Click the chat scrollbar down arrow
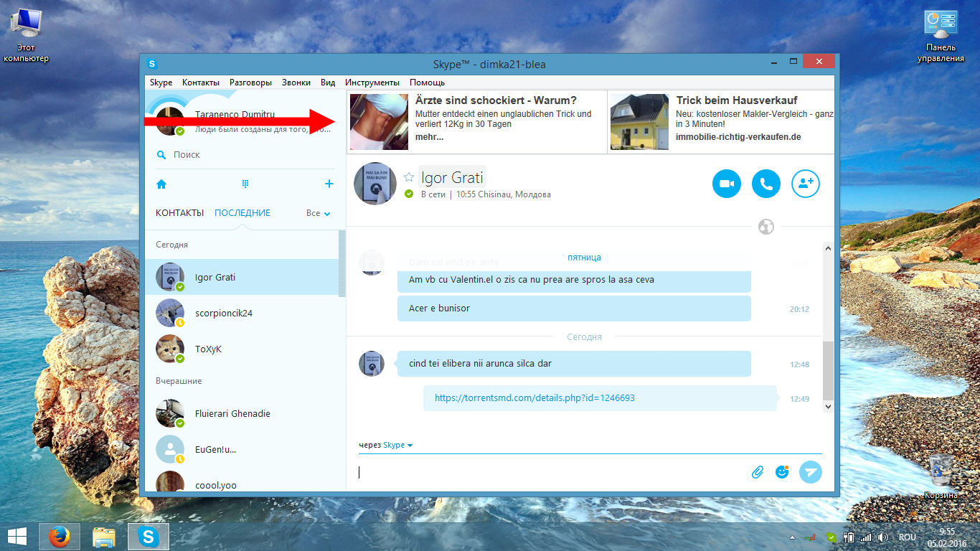 click(828, 406)
